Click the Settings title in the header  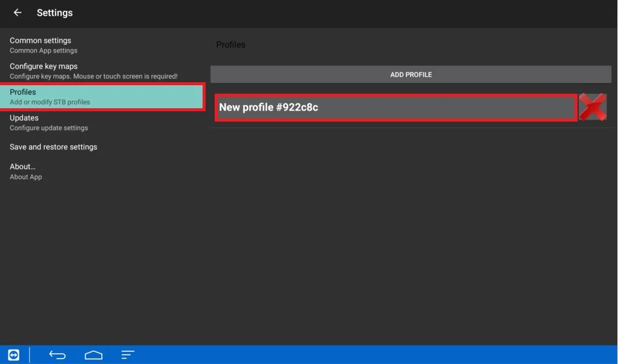[54, 13]
